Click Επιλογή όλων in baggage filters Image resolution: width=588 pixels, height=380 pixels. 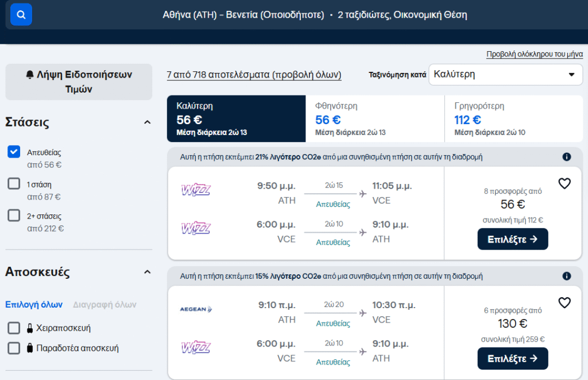click(x=34, y=305)
